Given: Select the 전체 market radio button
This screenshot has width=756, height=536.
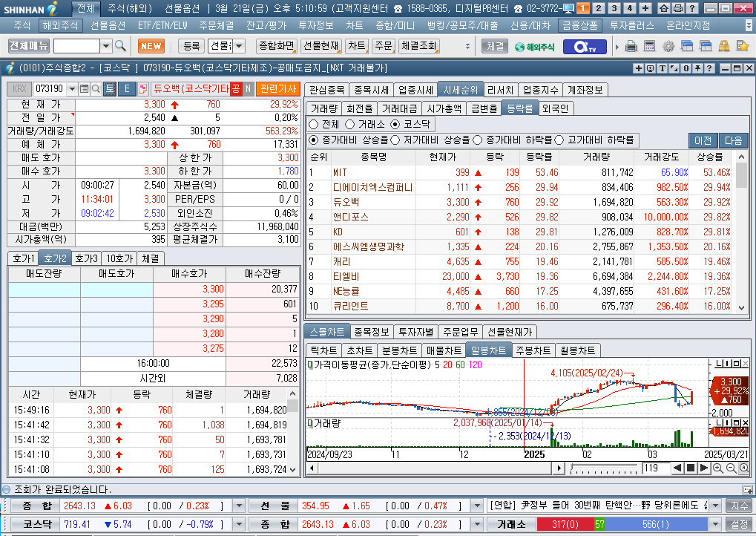Looking at the screenshot, I should pos(313,125).
